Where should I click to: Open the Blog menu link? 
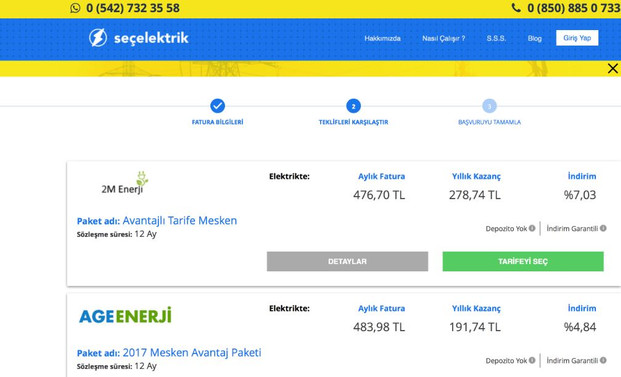534,38
